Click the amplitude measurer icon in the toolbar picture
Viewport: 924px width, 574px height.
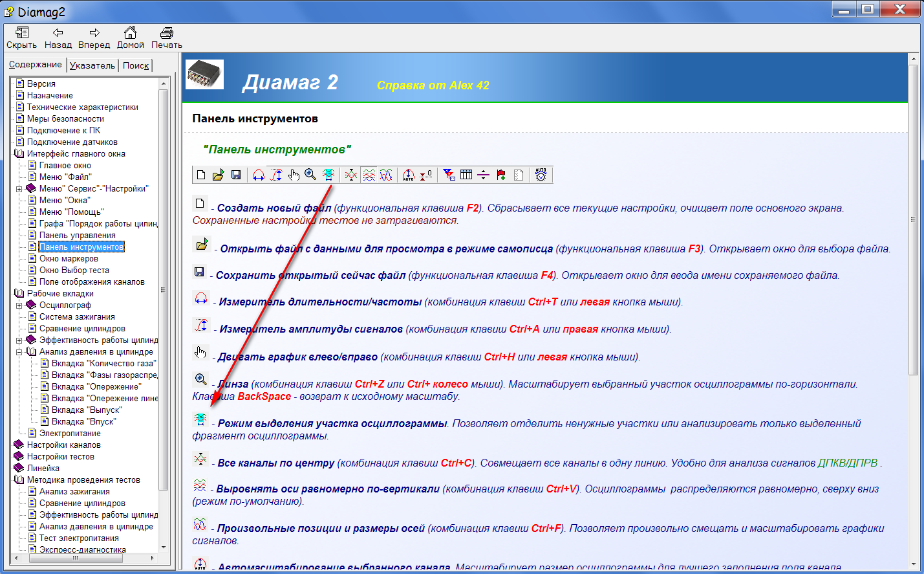click(276, 175)
